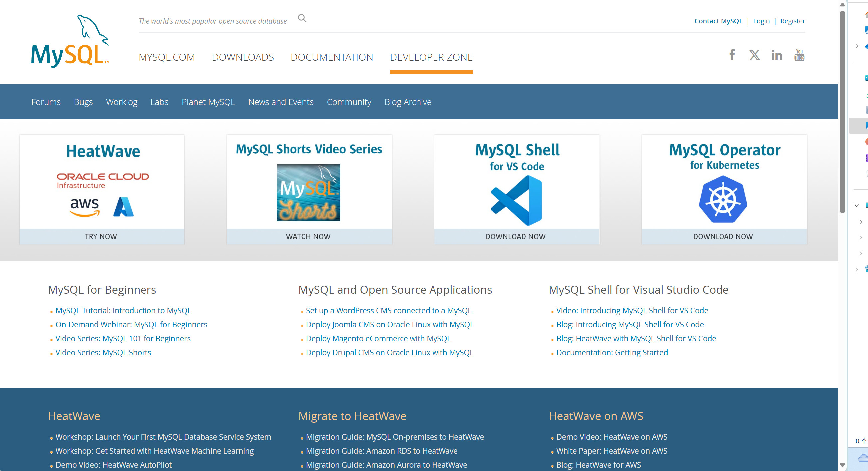Open the DOWNLOADS main navigation tab
868x471 pixels.
(243, 57)
